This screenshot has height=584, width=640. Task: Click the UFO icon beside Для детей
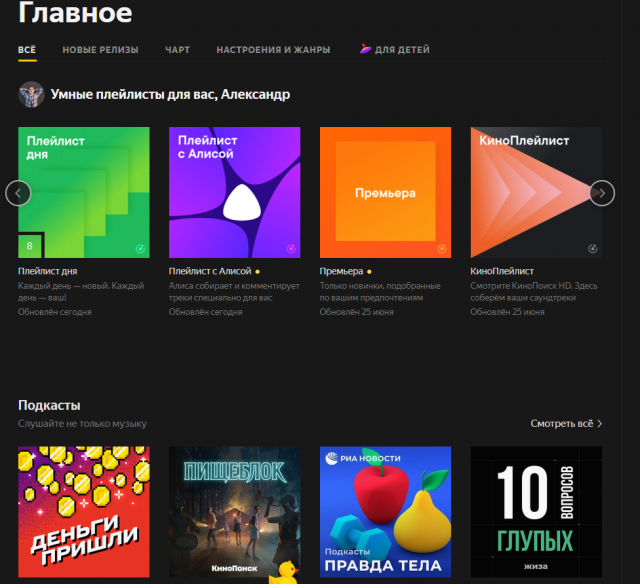[x=365, y=49]
